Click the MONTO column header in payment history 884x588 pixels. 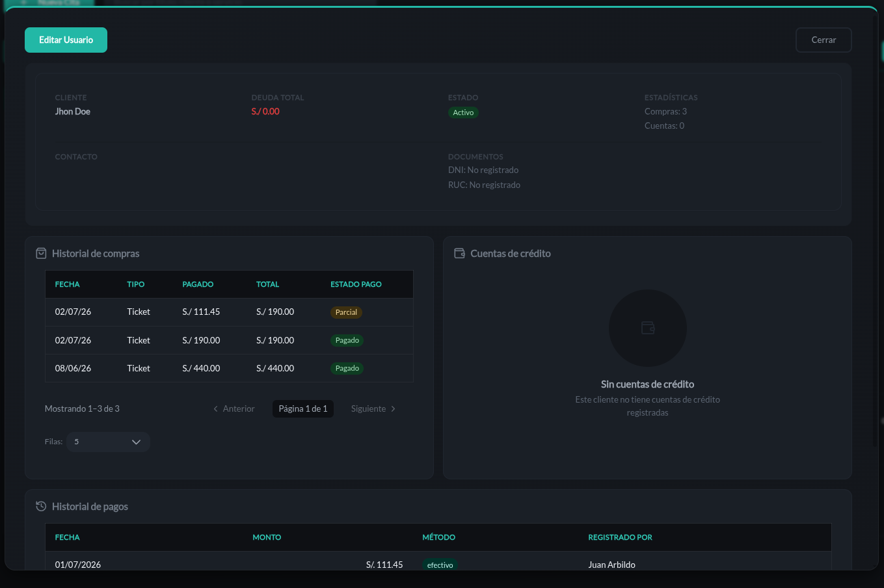pyautogui.click(x=267, y=537)
